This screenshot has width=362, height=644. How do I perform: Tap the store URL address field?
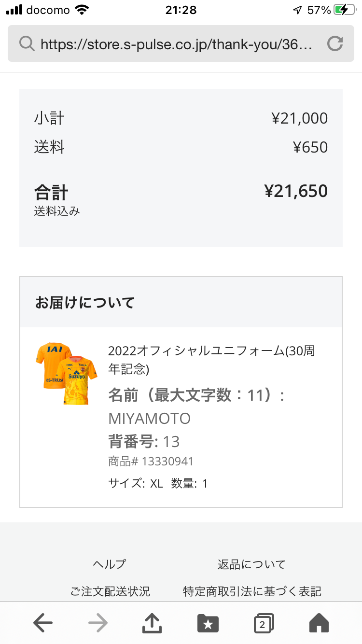[176, 44]
